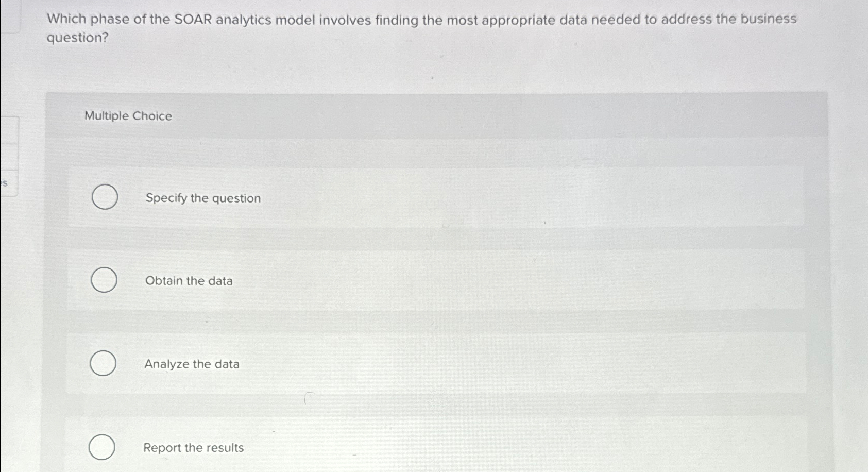The image size is (868, 472).
Task: Click the 'Report the results' answer text
Action: click(x=193, y=448)
